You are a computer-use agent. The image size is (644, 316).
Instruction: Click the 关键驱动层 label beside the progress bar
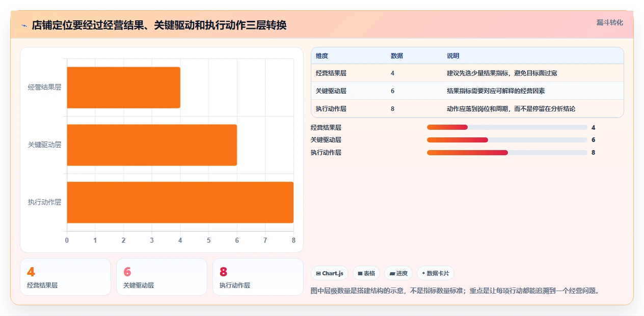click(326, 140)
